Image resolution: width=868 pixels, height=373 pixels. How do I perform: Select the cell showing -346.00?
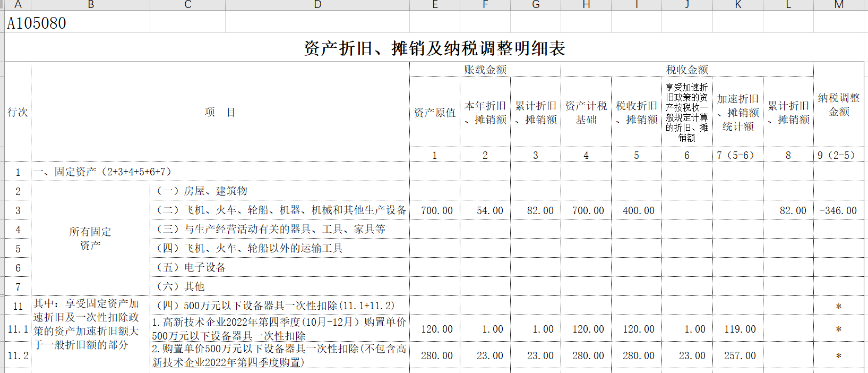[x=838, y=211]
